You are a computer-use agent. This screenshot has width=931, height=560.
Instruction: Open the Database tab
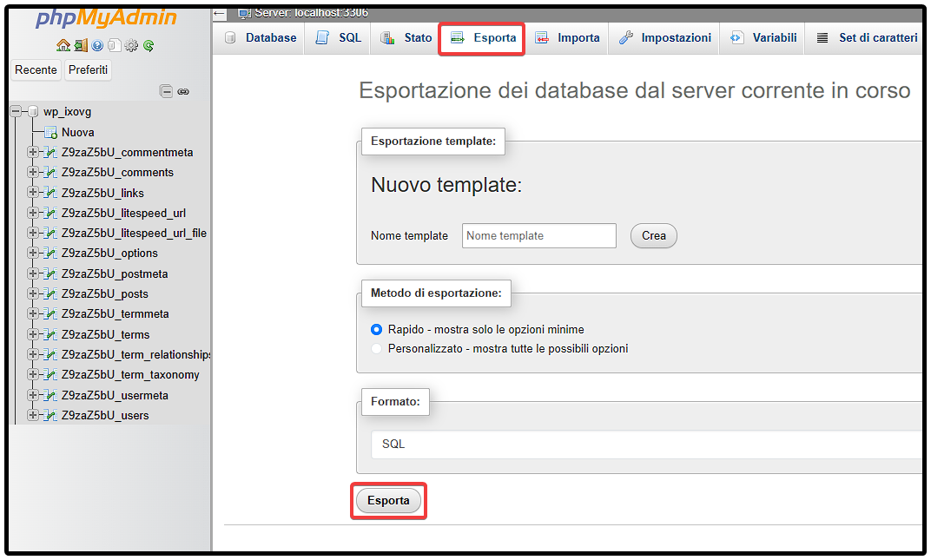[x=261, y=38]
